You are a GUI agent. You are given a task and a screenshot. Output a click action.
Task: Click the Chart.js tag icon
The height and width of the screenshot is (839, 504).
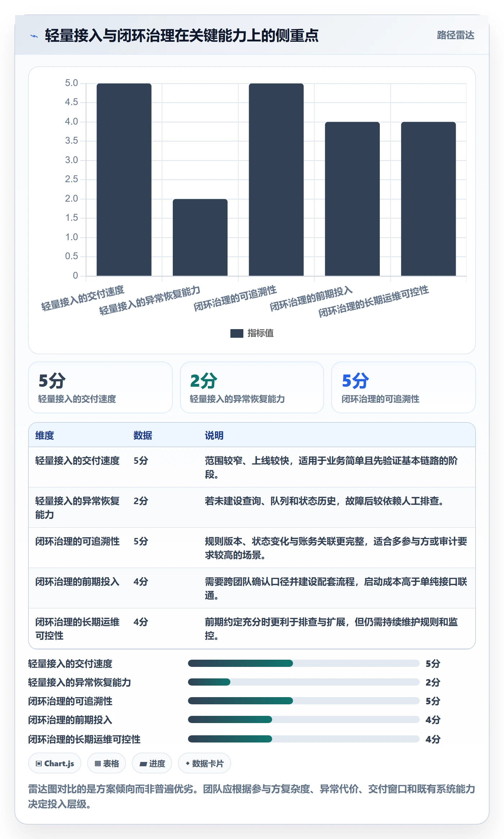click(39, 763)
